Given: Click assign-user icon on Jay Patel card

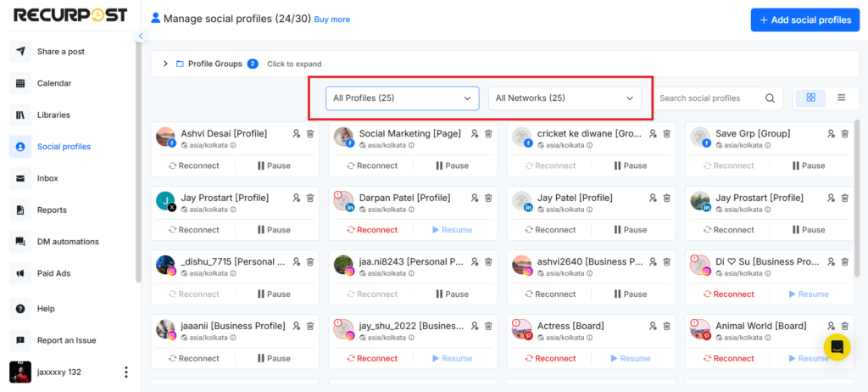Looking at the screenshot, I should click(653, 198).
